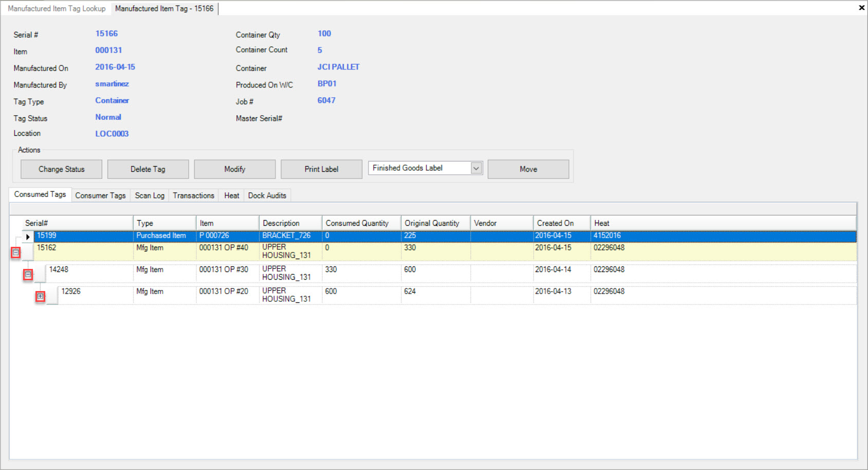Viewport: 868px width, 470px height.
Task: Click the Container Count value 5
Action: click(320, 50)
